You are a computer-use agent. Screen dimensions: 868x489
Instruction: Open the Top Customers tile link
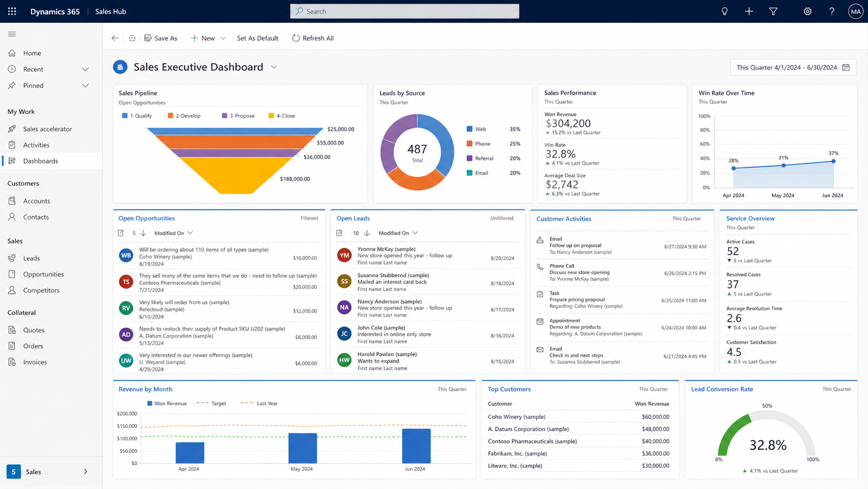point(509,389)
